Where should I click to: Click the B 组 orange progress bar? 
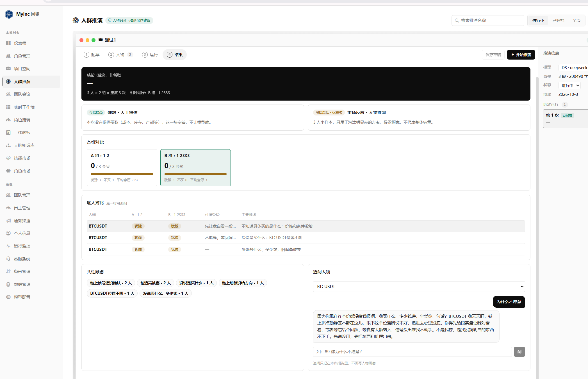(195, 174)
